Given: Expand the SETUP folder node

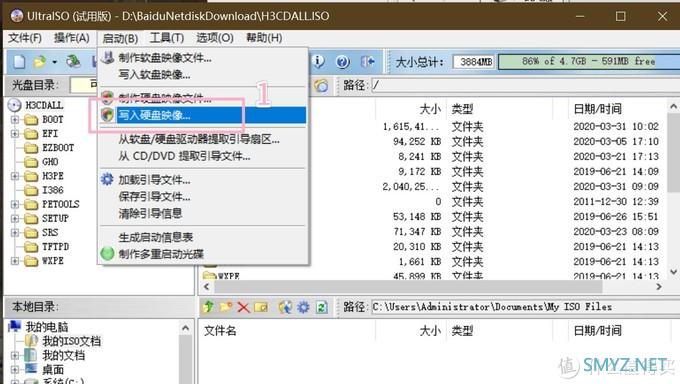Looking at the screenshot, I should coord(15,218).
